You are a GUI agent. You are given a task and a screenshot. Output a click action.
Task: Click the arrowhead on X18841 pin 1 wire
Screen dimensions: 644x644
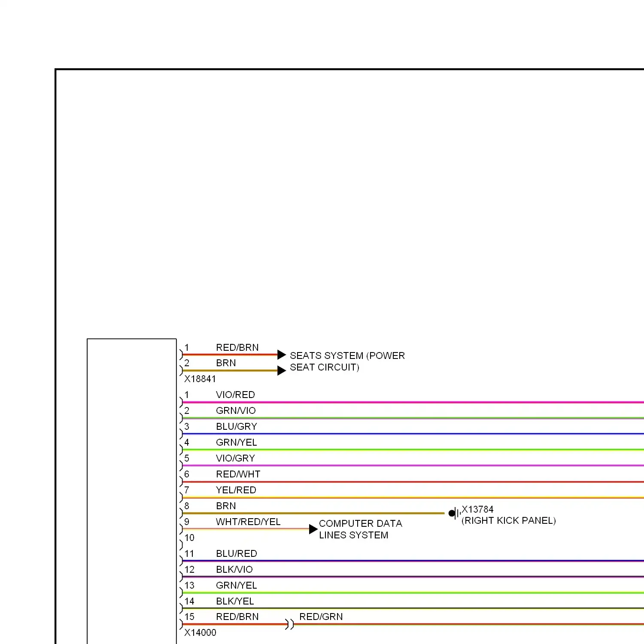pyautogui.click(x=282, y=355)
